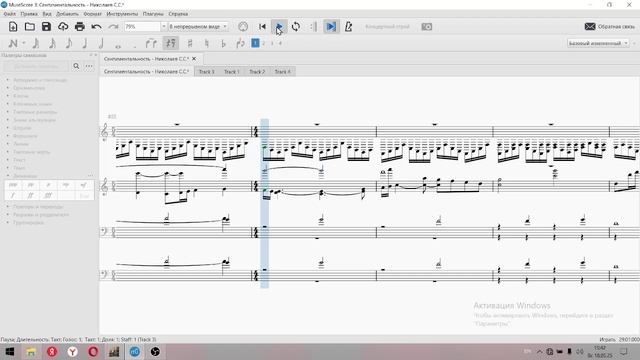Image resolution: width=640 pixels, height=360 pixels.
Task: Select the f dynamic in the palette
Action: tap(13, 196)
